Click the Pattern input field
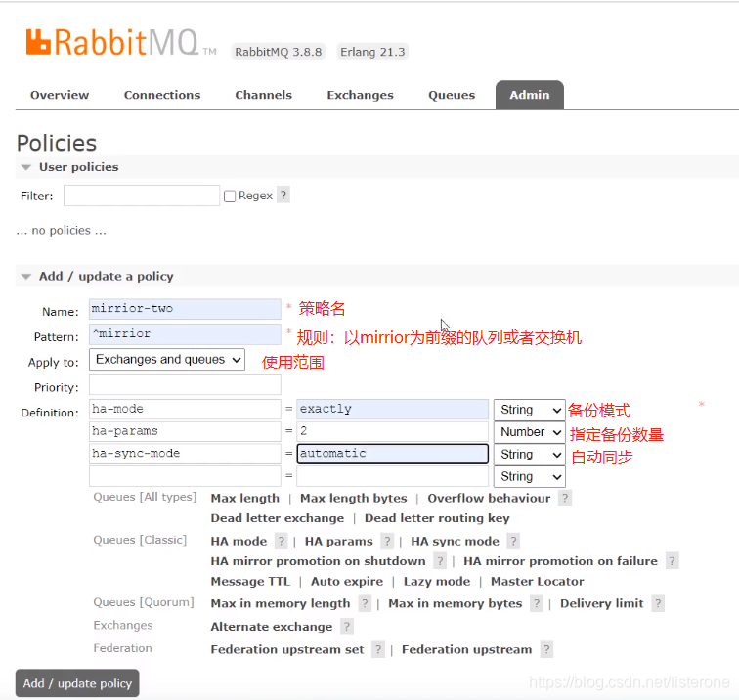 pos(185,334)
